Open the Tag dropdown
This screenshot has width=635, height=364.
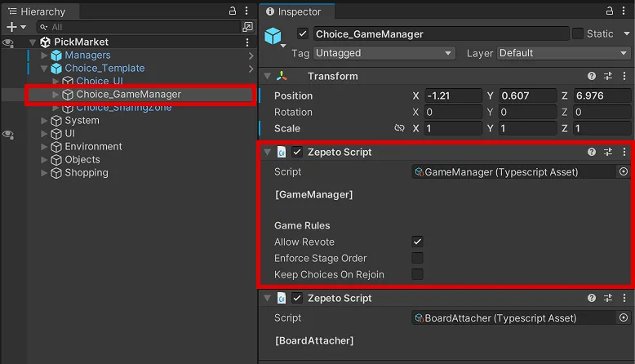click(384, 53)
